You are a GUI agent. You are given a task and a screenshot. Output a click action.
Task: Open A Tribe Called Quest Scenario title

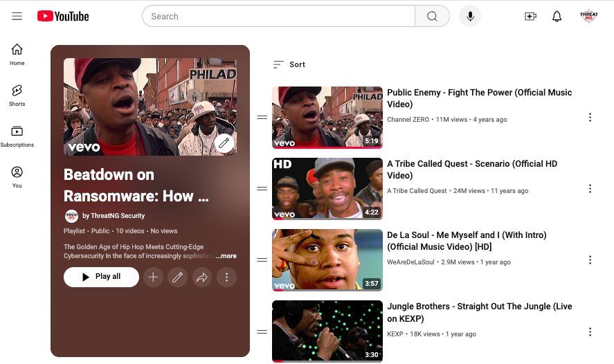pyautogui.click(x=472, y=170)
